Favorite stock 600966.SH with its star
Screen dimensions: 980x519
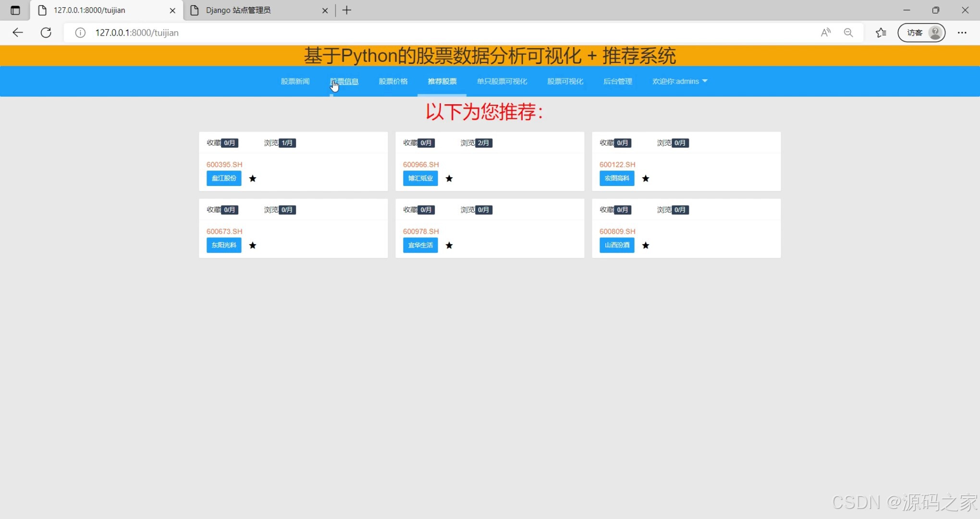[449, 178]
